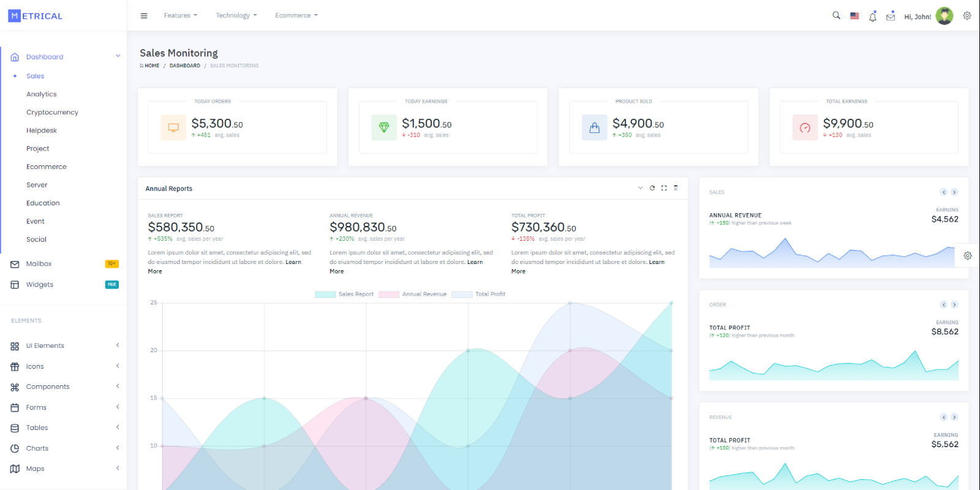Click the HOME breadcrumb link

click(x=151, y=66)
